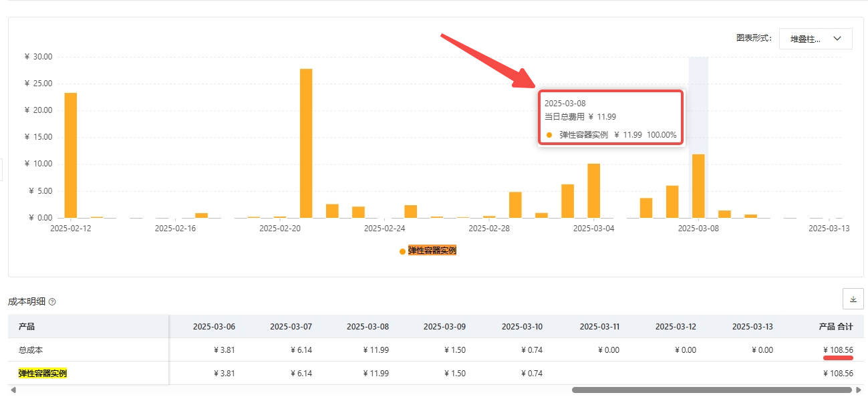
Task: Click the 2025-03-12 column header
Action: click(x=676, y=327)
